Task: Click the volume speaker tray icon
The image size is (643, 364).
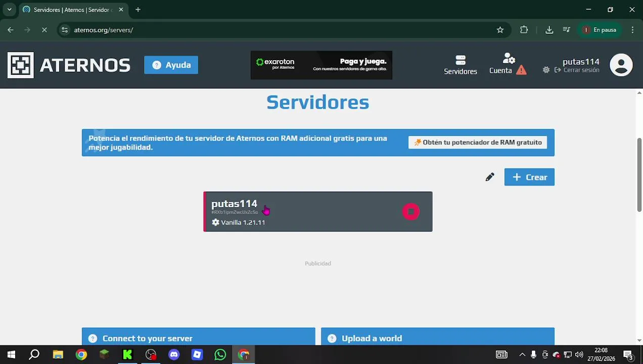Action: (x=579, y=355)
